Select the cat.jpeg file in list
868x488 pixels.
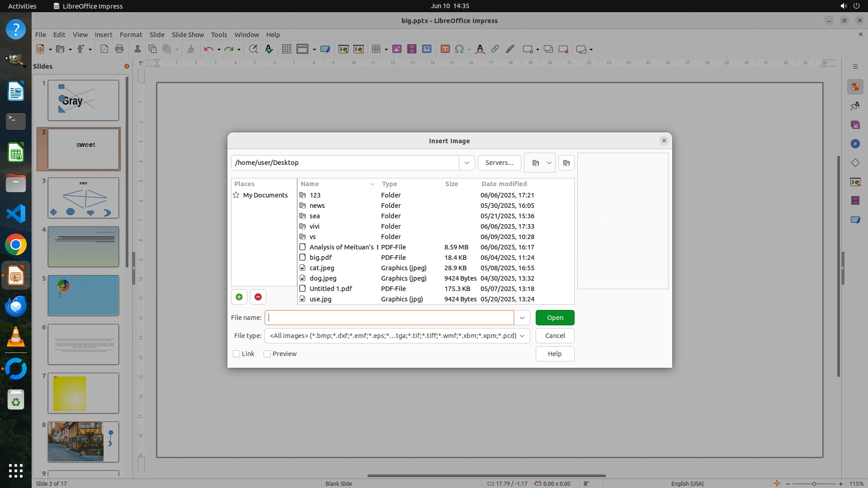pos(322,268)
